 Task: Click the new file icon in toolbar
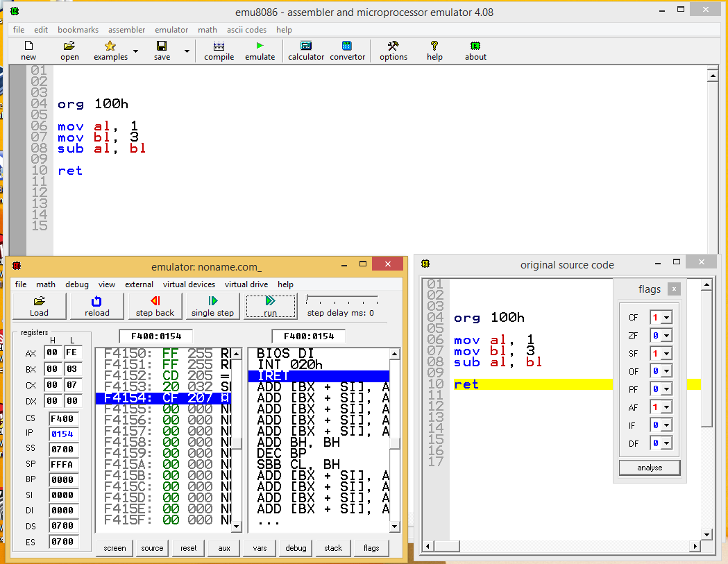28,51
